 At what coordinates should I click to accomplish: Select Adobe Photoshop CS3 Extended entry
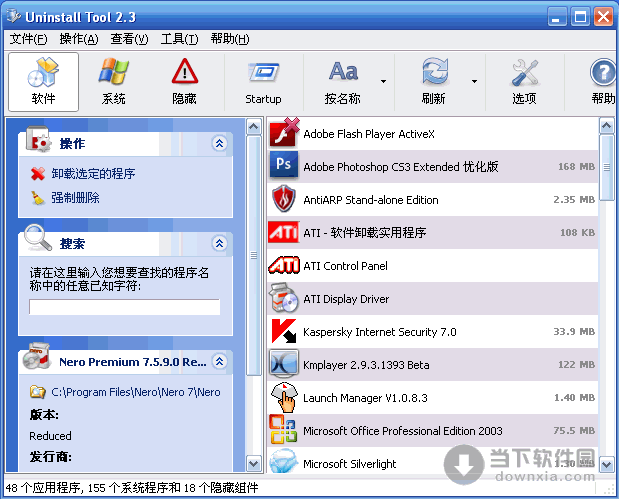[x=433, y=167]
